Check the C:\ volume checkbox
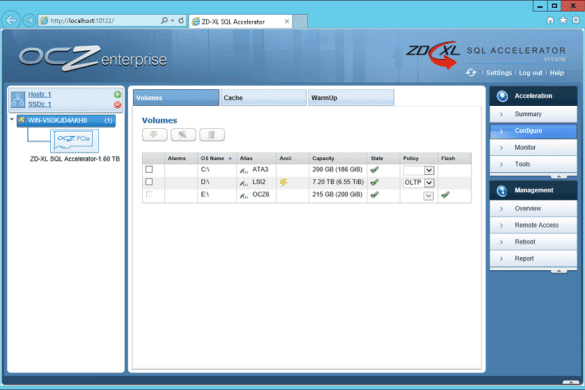The width and height of the screenshot is (585, 390). (149, 169)
